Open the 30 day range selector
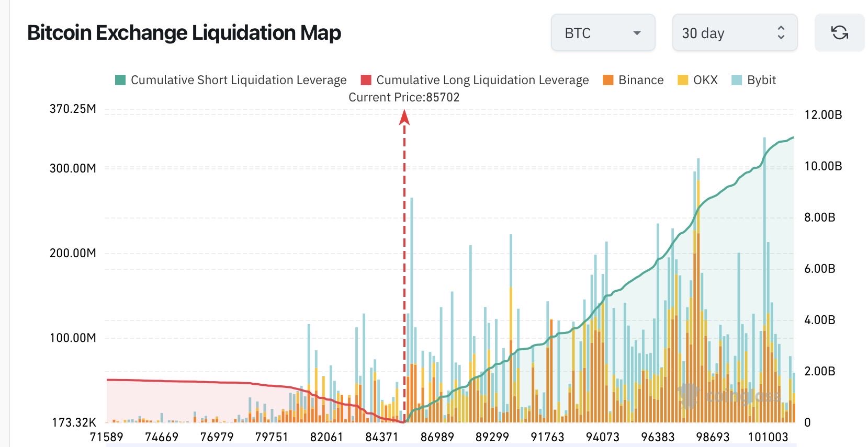 pos(734,33)
